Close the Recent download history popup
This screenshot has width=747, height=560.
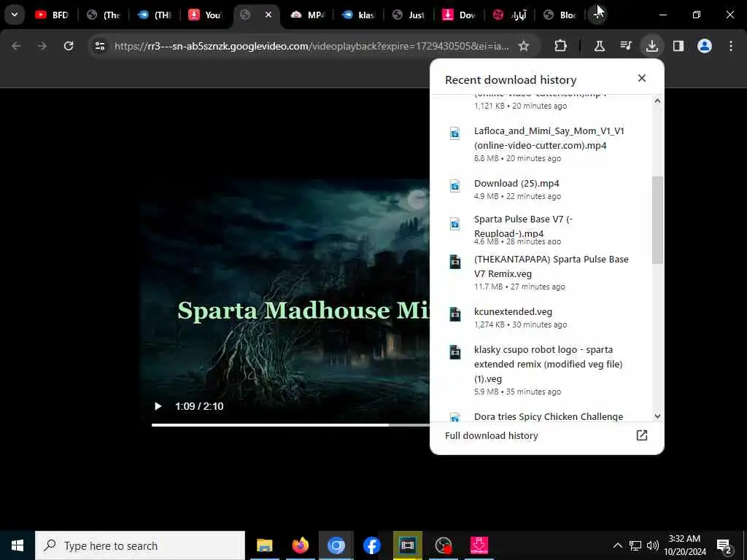pyautogui.click(x=642, y=78)
